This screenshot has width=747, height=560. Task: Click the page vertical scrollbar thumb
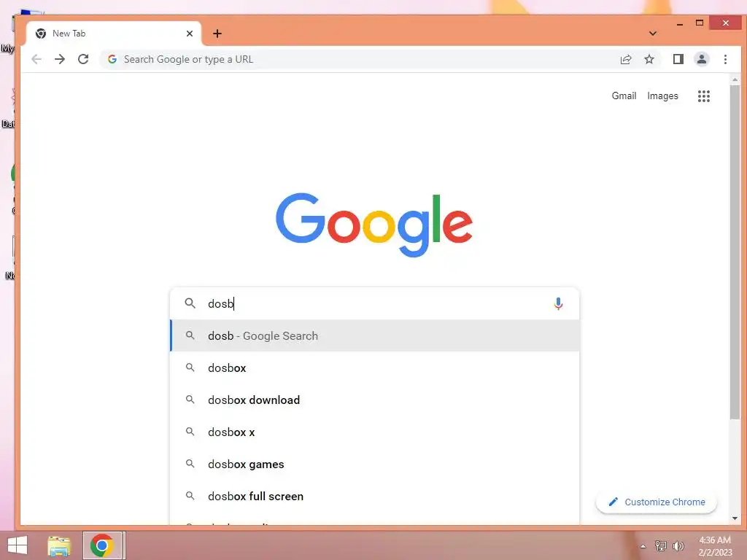[x=735, y=252]
